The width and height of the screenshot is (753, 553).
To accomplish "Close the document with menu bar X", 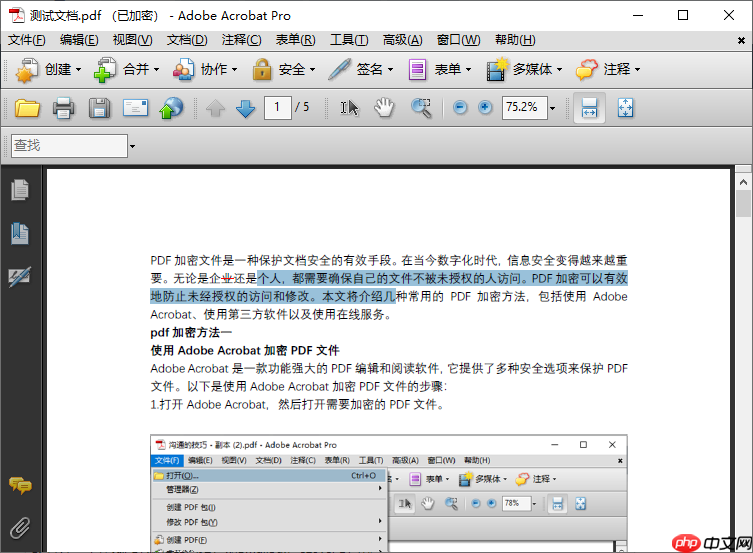I will (x=741, y=41).
